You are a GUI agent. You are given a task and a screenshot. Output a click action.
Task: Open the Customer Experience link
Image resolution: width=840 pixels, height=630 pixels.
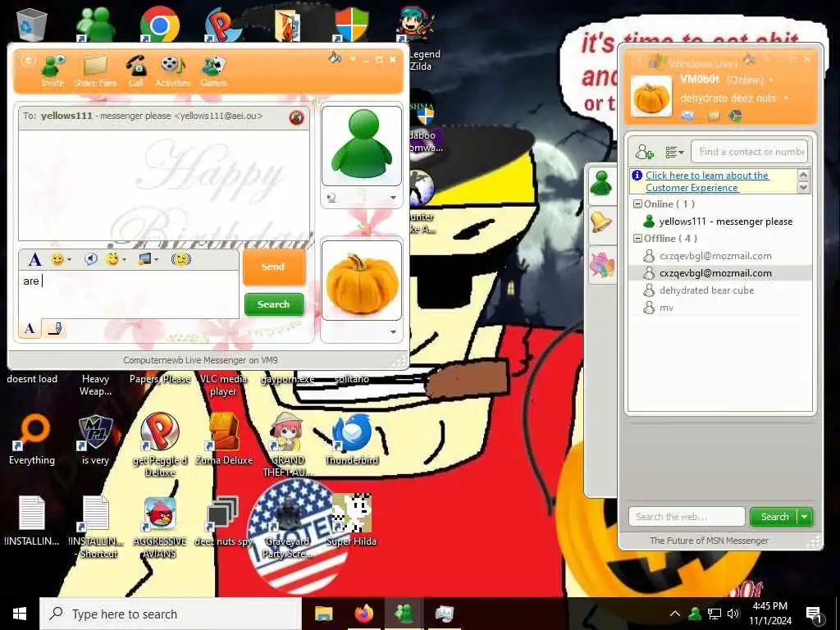706,181
